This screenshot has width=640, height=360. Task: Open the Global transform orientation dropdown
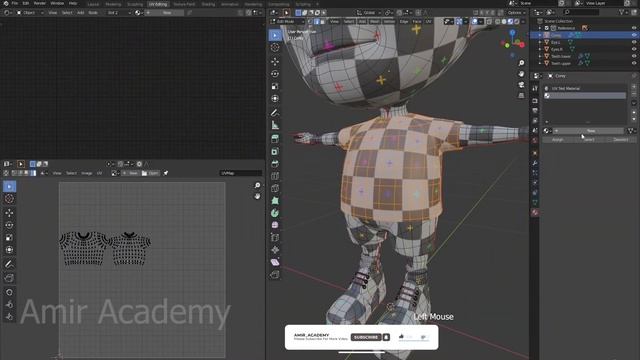point(369,13)
